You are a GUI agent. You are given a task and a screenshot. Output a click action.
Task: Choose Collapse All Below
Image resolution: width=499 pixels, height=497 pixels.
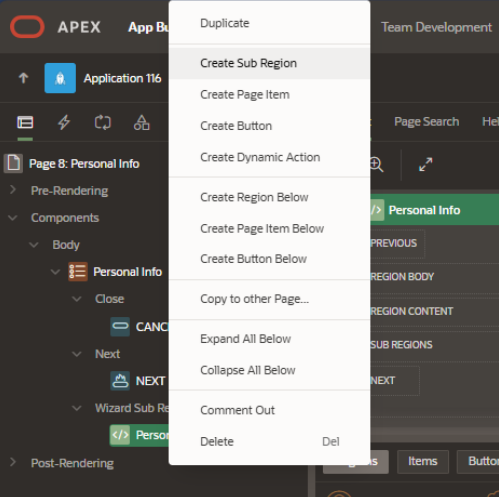pos(269,370)
